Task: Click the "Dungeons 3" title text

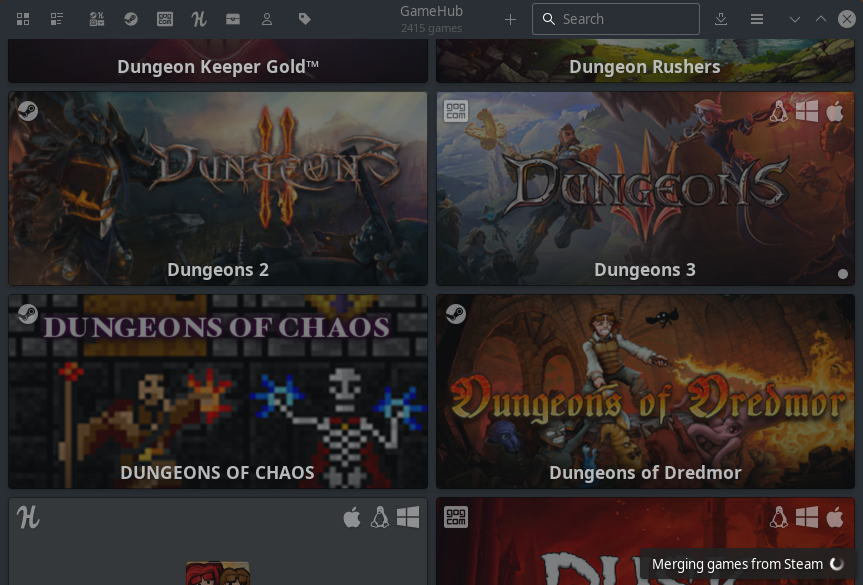Action: click(x=645, y=270)
